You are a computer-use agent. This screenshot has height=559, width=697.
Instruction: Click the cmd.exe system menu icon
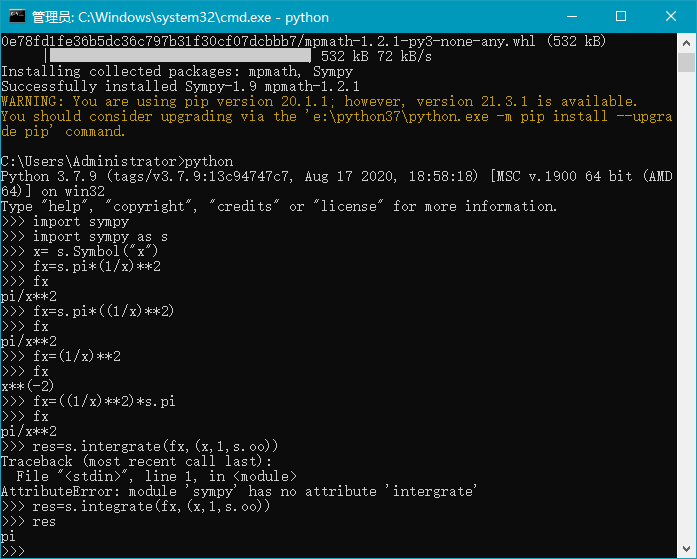(x=17, y=16)
